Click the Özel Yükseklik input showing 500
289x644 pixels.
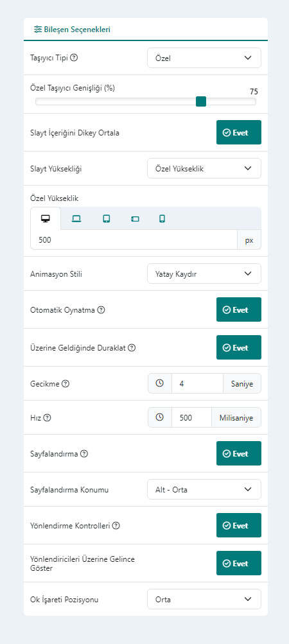point(134,240)
